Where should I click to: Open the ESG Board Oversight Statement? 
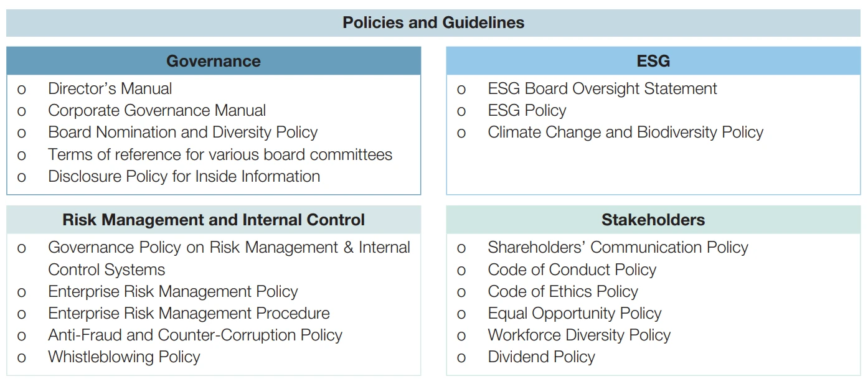click(x=602, y=89)
